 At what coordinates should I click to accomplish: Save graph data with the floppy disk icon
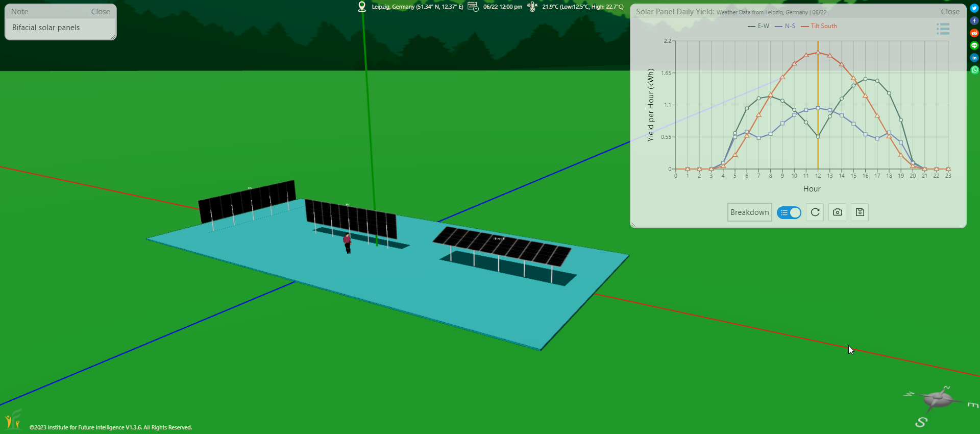(860, 212)
